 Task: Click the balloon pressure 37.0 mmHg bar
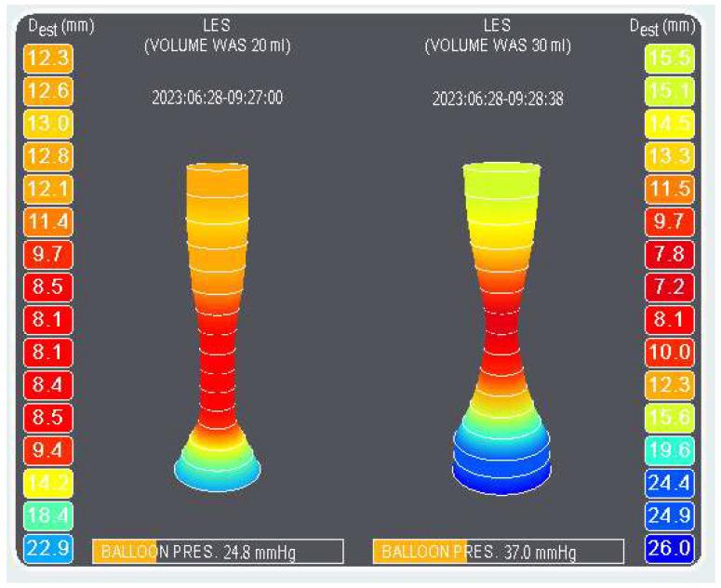498,551
